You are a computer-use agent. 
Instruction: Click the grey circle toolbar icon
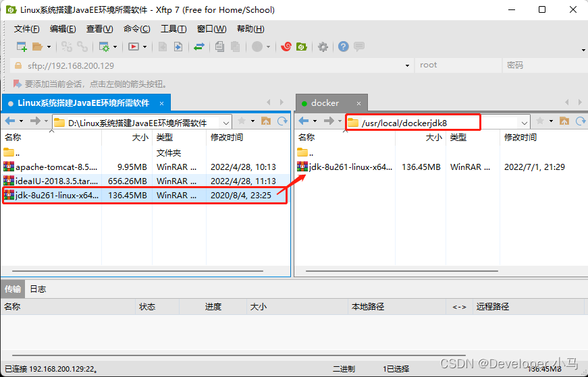pyautogui.click(x=257, y=47)
